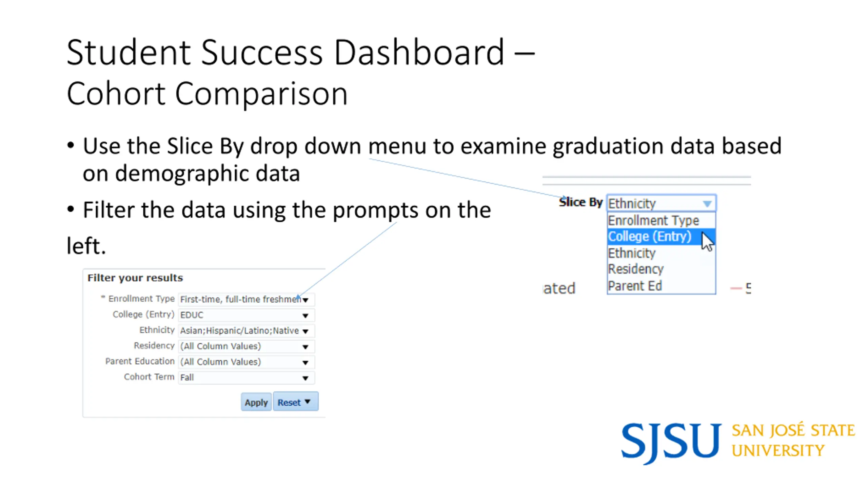Expand the College (Entry) EDUC dropdown arrow

click(305, 316)
